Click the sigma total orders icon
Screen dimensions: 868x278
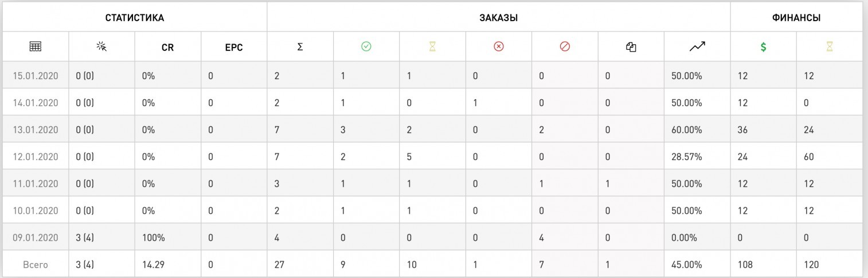[x=300, y=48]
